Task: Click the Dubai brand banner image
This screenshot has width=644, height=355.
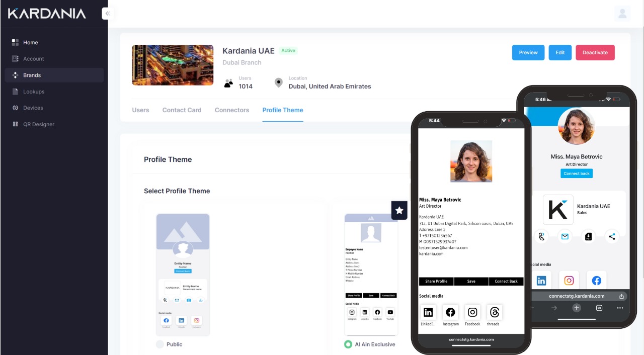Action: pyautogui.click(x=173, y=65)
